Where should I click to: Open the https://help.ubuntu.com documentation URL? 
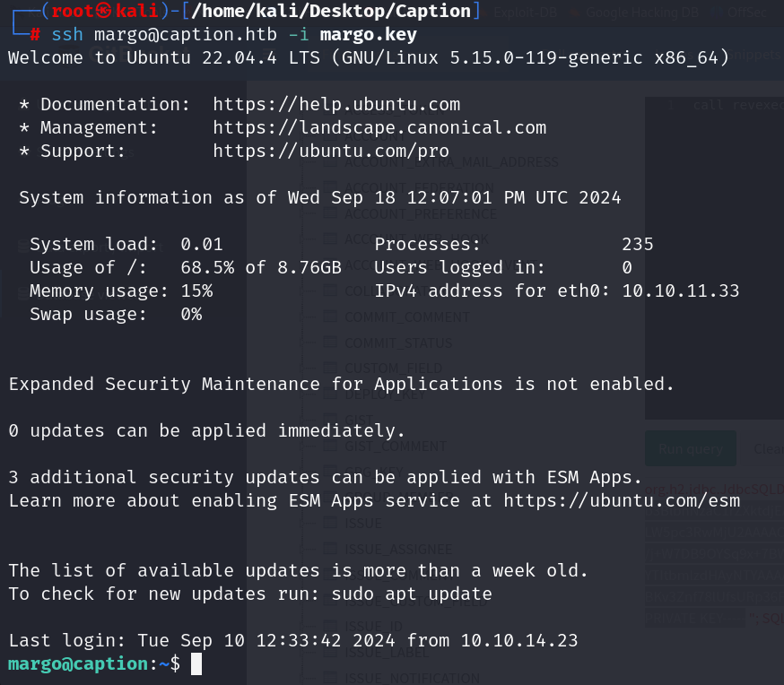coord(336,104)
